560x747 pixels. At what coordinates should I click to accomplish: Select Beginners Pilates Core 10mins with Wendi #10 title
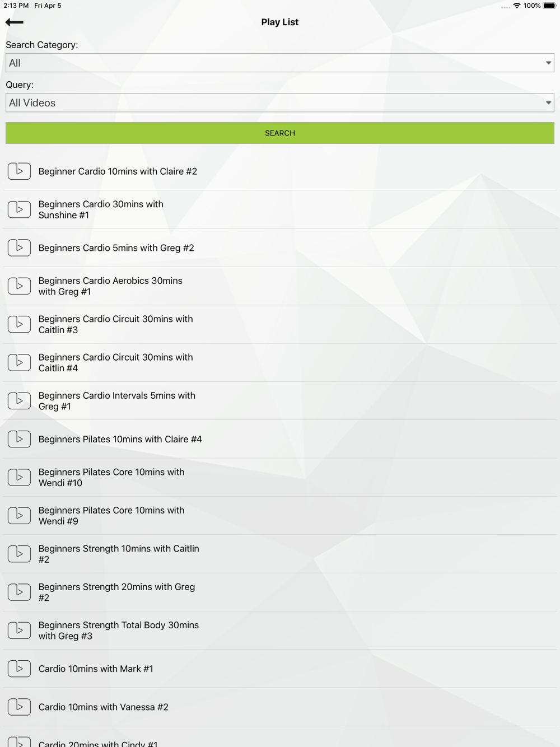pos(111,477)
